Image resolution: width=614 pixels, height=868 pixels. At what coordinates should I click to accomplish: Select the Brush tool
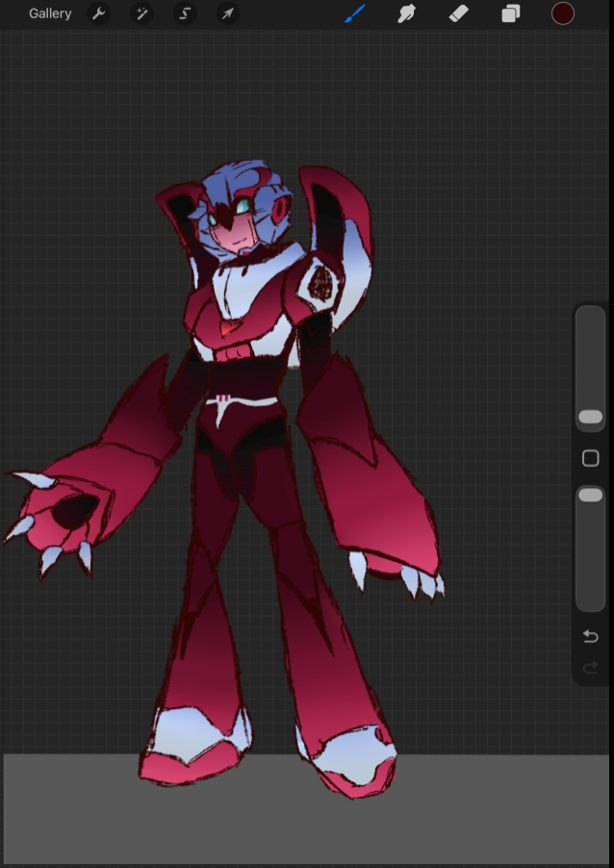click(355, 13)
